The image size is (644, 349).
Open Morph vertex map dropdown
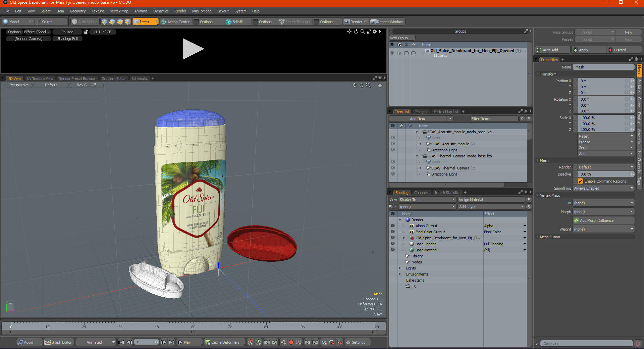pyautogui.click(x=603, y=212)
